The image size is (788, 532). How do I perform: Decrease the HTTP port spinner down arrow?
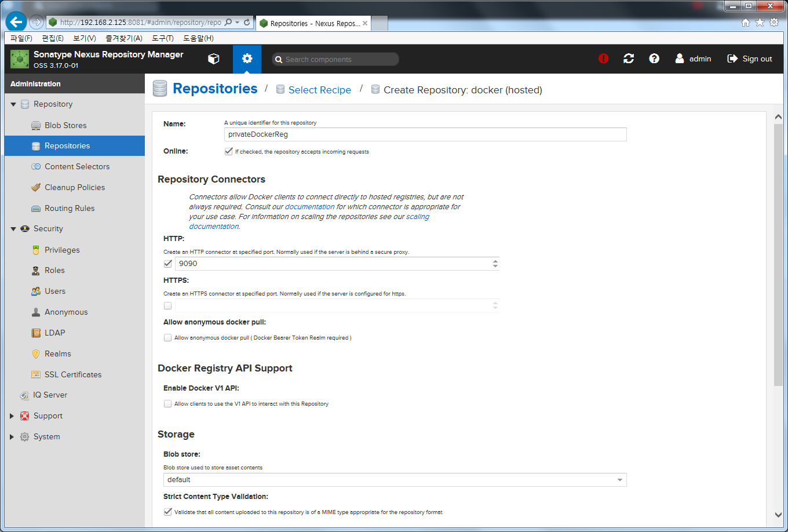(495, 267)
